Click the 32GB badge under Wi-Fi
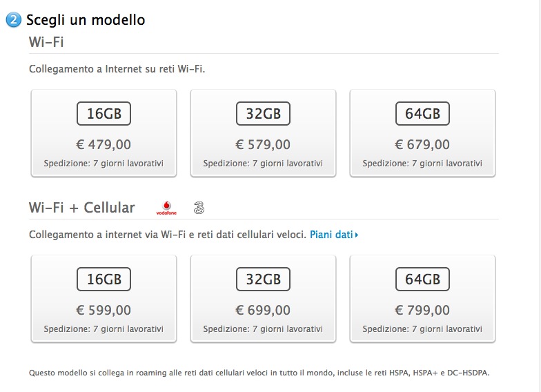Screen dimensions: 541x392 (x=264, y=113)
